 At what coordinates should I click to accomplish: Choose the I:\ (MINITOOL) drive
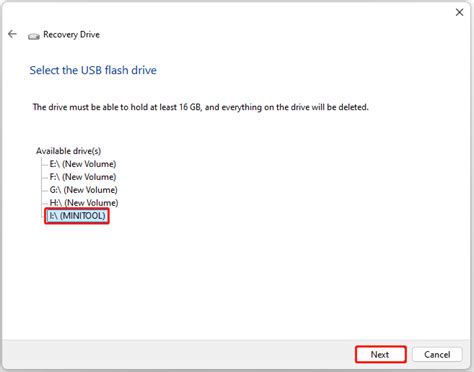tap(77, 216)
